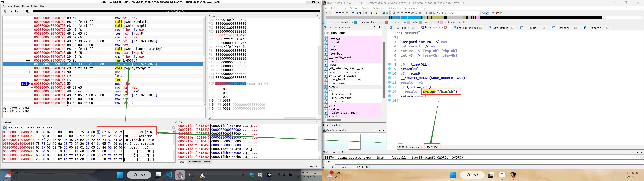This screenshot has width=644, height=181.
Task: Close the Data Dump tab via x icon
Action: coord(174,128)
